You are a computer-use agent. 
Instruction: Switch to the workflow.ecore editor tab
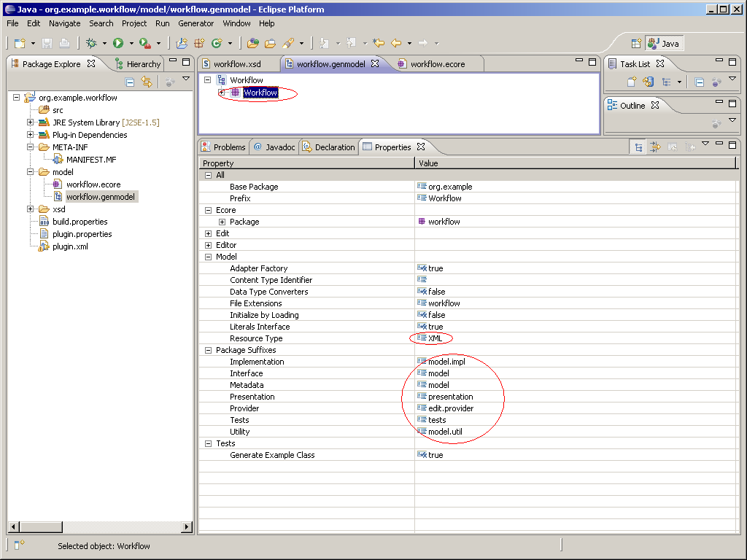(437, 64)
